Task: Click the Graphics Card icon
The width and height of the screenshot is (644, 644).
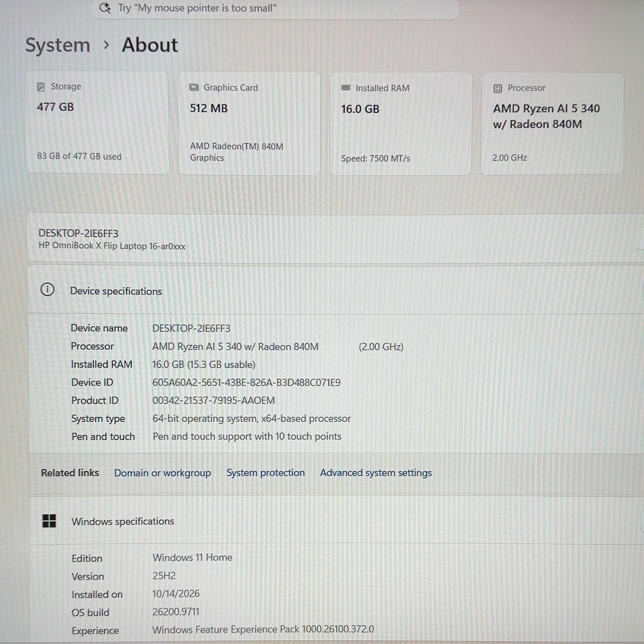Action: click(x=194, y=87)
